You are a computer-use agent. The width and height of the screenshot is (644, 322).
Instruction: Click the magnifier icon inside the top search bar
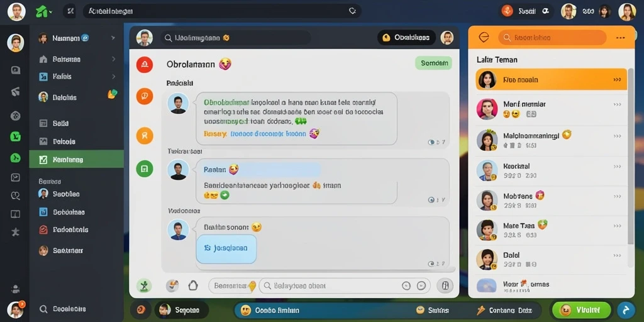[352, 11]
